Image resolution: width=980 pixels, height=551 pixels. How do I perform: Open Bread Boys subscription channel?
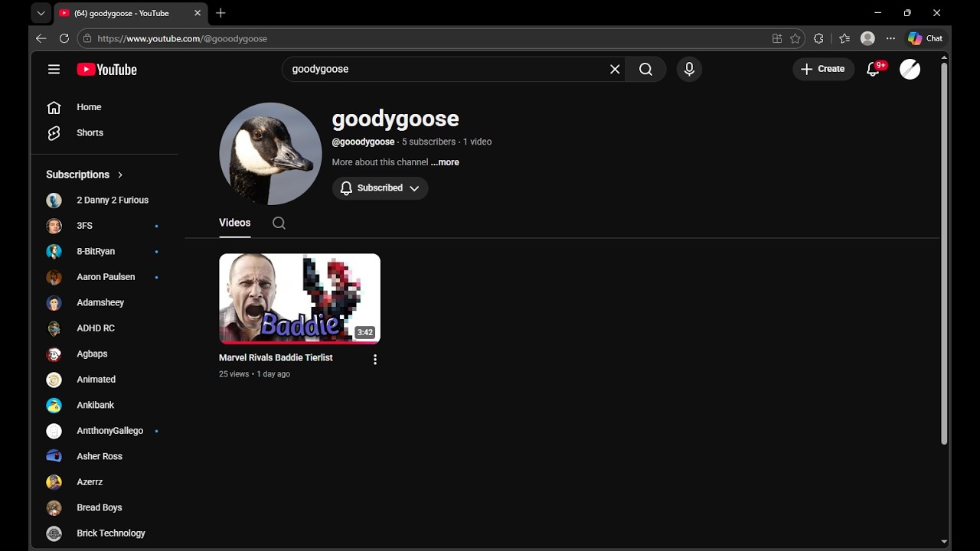point(104,508)
